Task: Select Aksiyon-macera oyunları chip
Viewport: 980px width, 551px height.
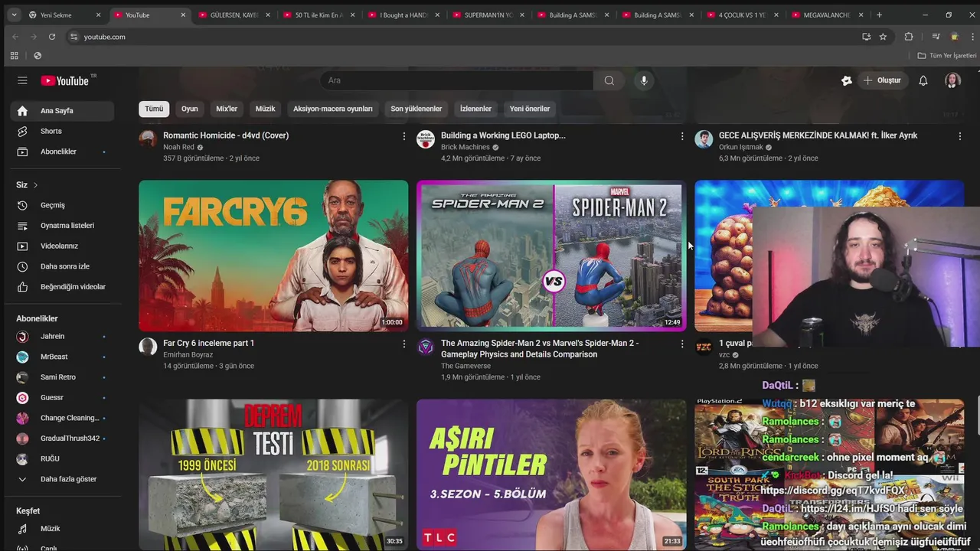Action: pos(333,109)
